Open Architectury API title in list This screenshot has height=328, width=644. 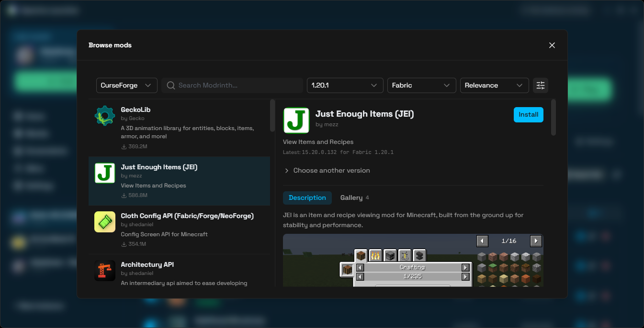pos(147,264)
